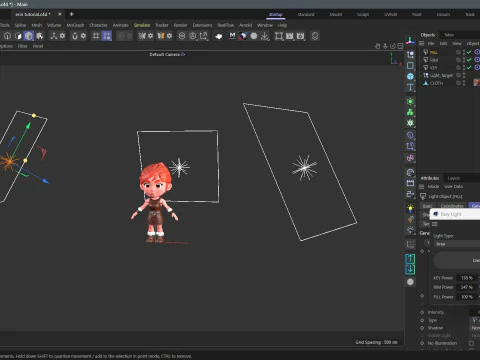Open the MoGraph menu
The width and height of the screenshot is (480, 360).
[x=75, y=25]
